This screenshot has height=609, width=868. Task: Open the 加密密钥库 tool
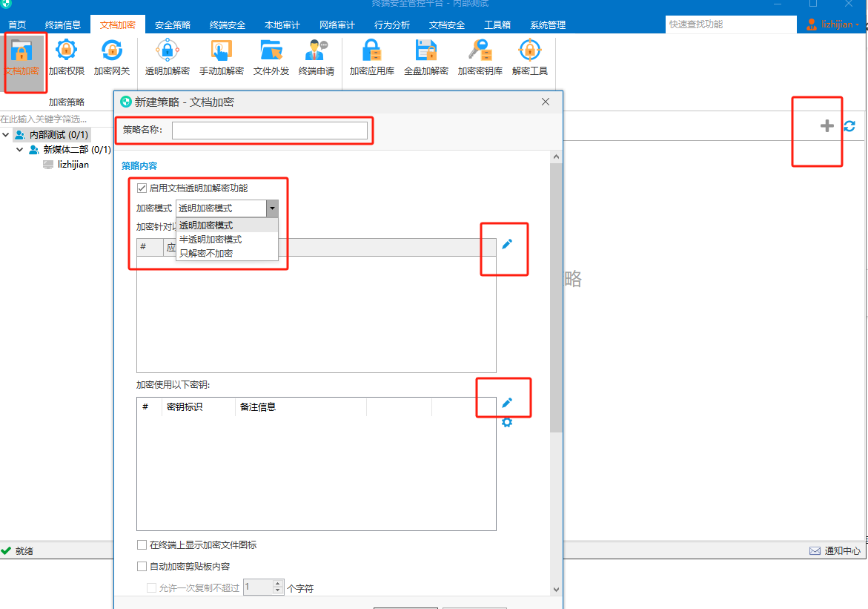(x=480, y=58)
